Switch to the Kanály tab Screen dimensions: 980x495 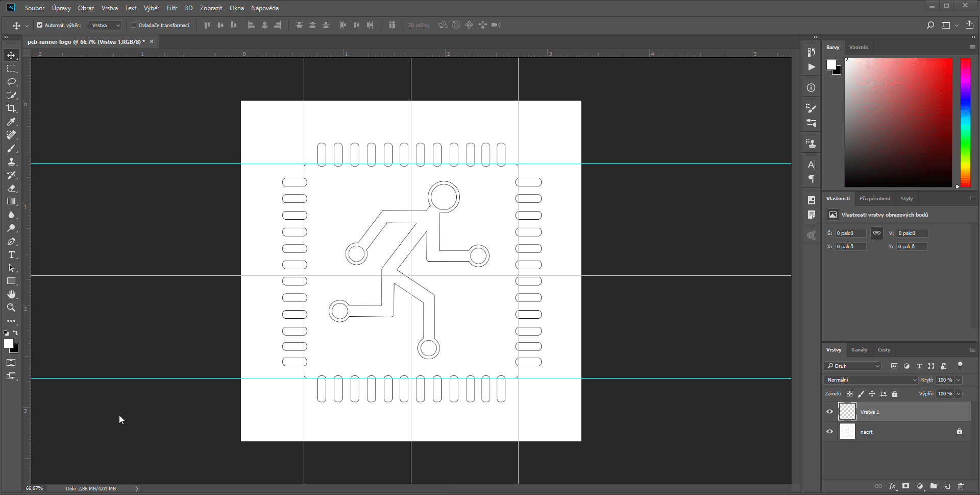click(859, 349)
